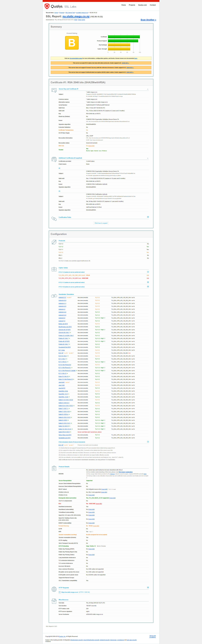Click the https://na.static.mega.co.nz/ request link

(70, 592)
